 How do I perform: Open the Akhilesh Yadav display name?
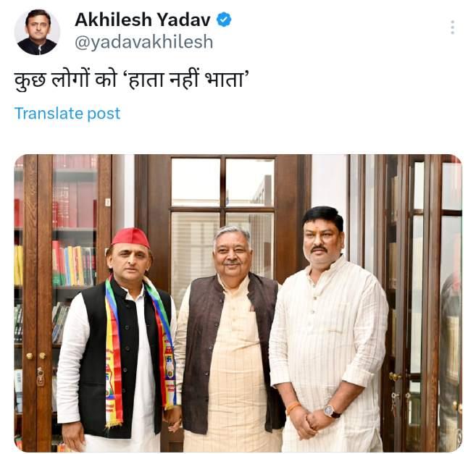[x=143, y=20]
